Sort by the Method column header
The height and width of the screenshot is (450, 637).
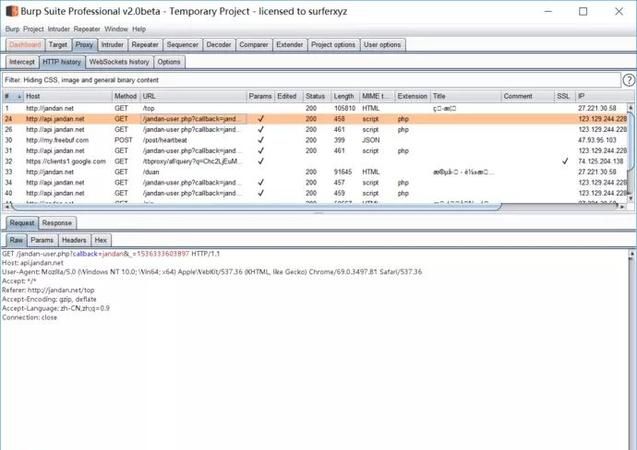tap(126, 96)
